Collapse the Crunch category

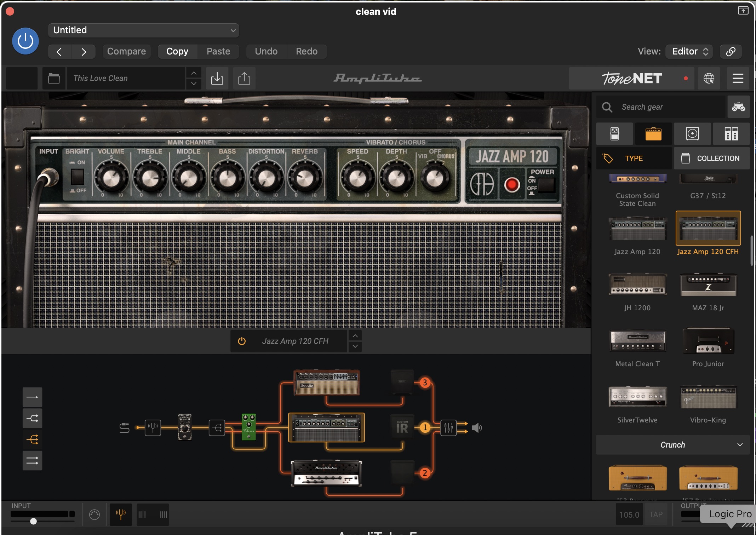tap(673, 445)
